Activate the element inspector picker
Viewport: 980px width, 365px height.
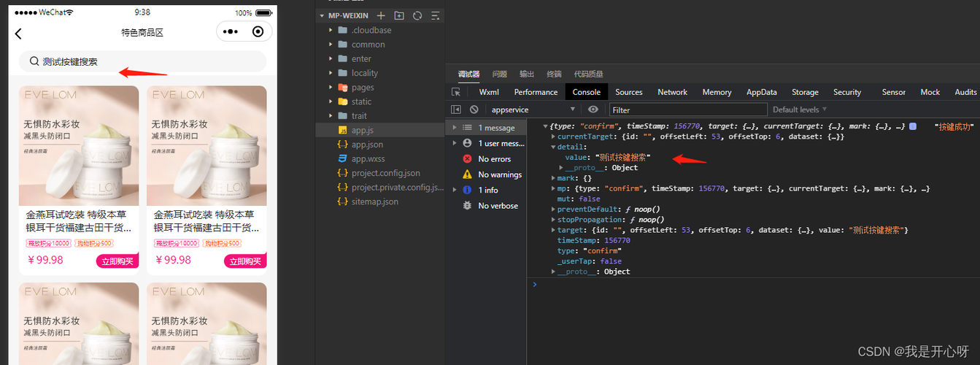[x=456, y=92]
